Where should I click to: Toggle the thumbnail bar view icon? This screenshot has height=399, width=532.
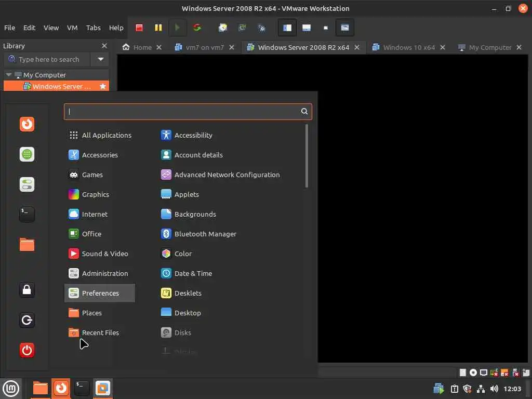click(x=307, y=28)
